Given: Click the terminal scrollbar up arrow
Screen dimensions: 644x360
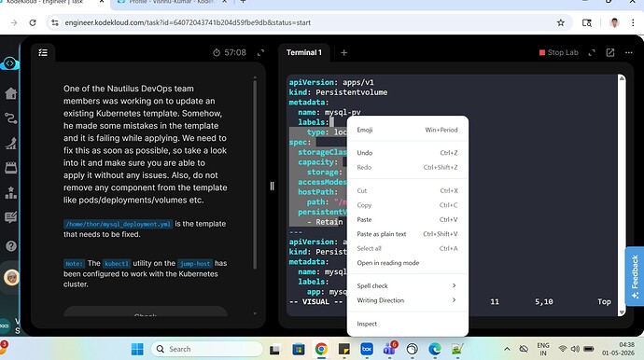Looking at the screenshot, I should point(622,78).
